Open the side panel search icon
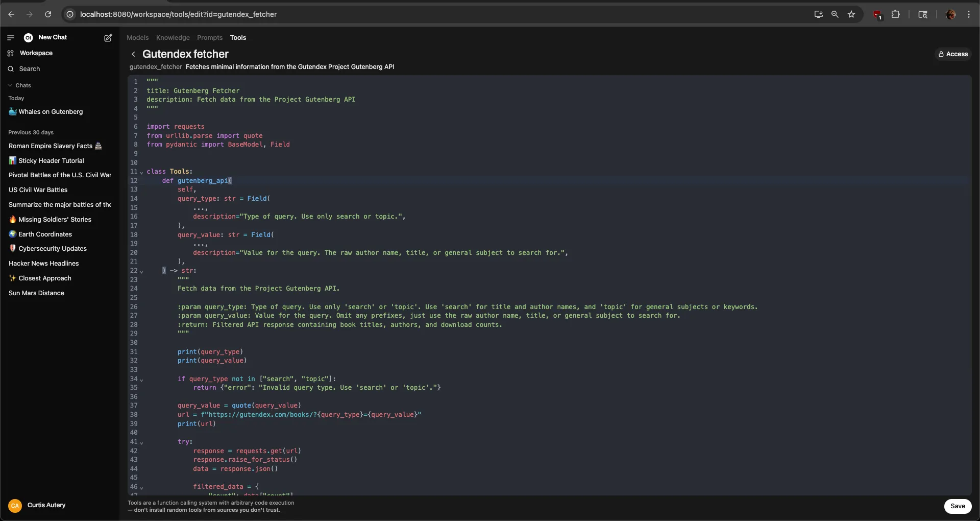The image size is (980, 521). tap(923, 14)
